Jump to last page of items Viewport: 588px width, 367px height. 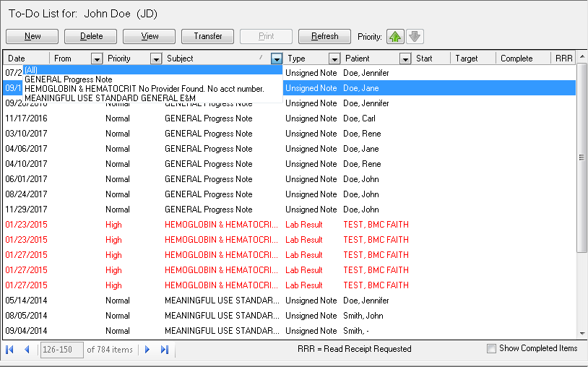coord(165,350)
